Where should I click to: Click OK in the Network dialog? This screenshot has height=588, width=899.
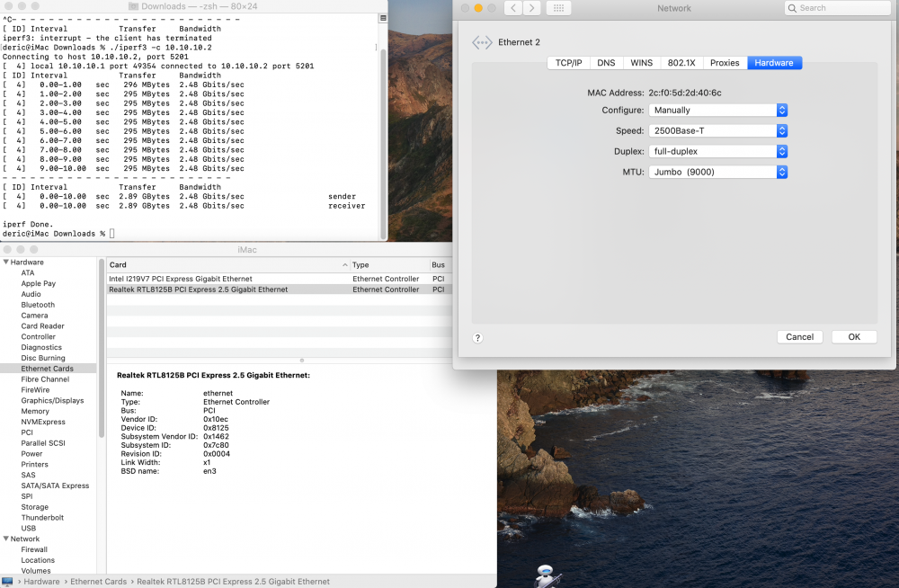[x=854, y=337]
